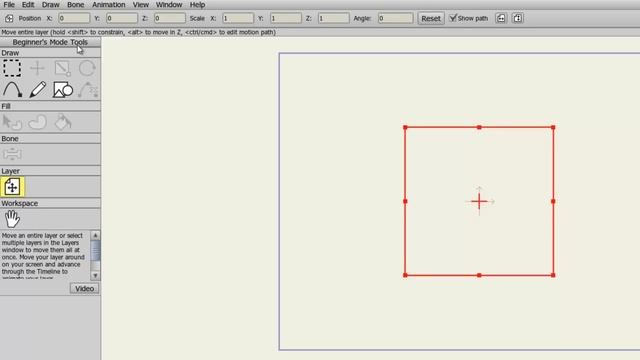The width and height of the screenshot is (640, 360).
Task: Open the Animation menu
Action: coord(109,5)
